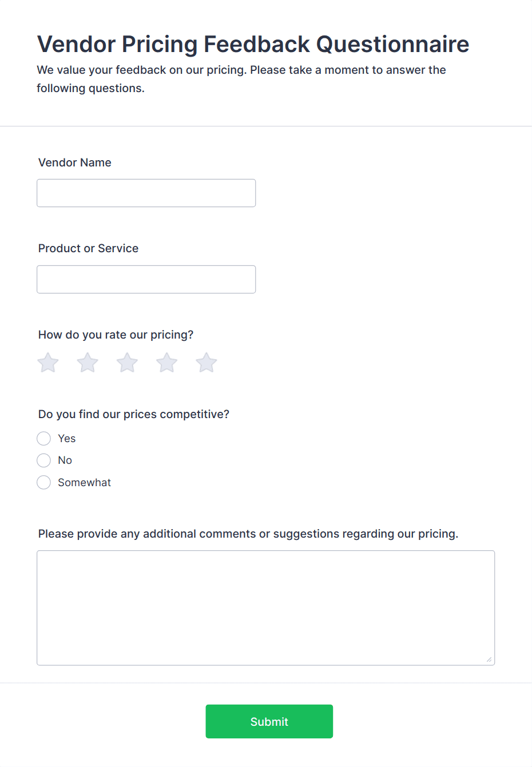Click the textarea resize handle corner
The image size is (532, 767).
tap(489, 659)
